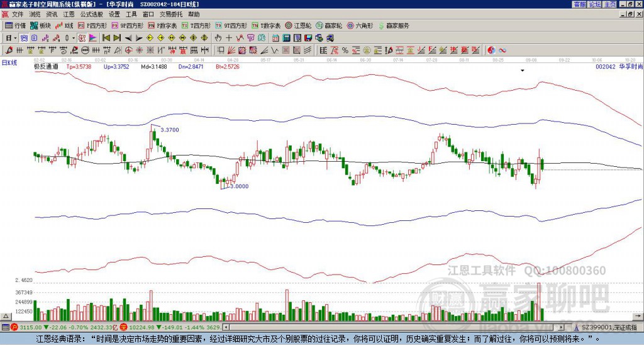The height and width of the screenshot is (345, 644).
Task: Open the 9P四方形 tool
Action: point(127,25)
